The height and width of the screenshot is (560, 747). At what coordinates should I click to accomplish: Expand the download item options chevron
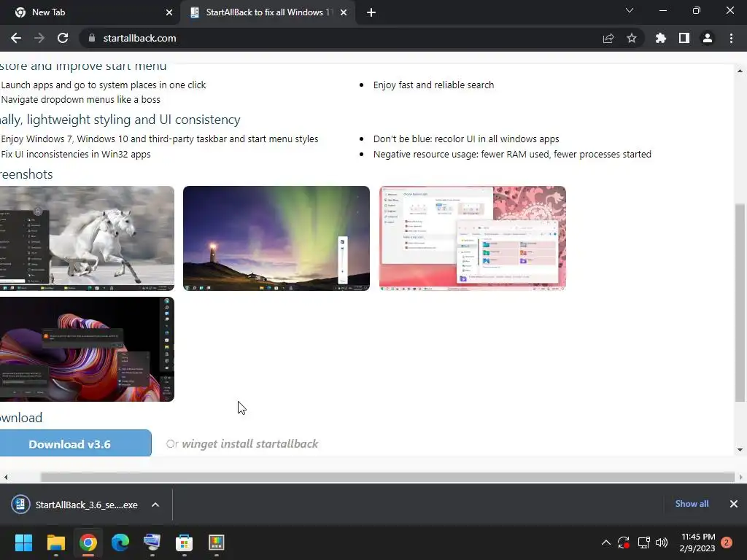[x=155, y=505]
